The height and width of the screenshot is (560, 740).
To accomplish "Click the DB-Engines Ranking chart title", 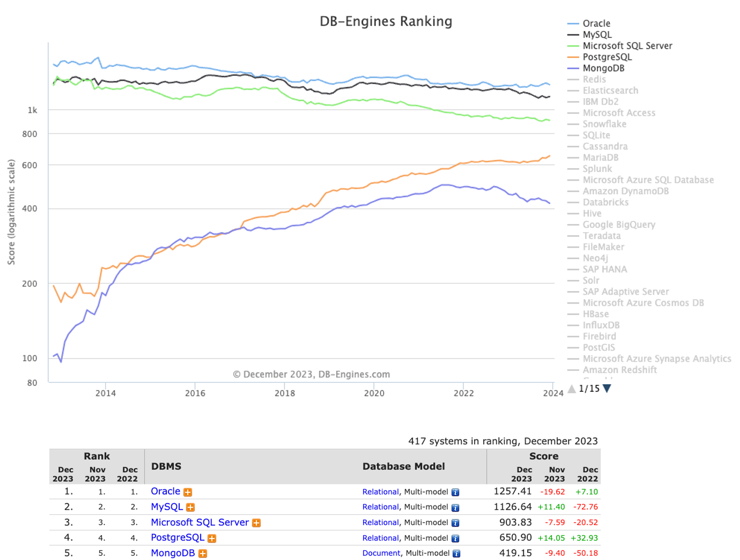I will click(386, 21).
